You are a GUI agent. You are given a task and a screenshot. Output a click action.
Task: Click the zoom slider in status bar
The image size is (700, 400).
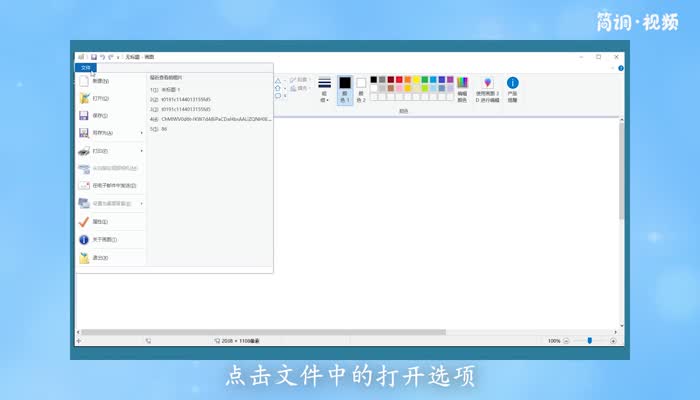point(590,341)
